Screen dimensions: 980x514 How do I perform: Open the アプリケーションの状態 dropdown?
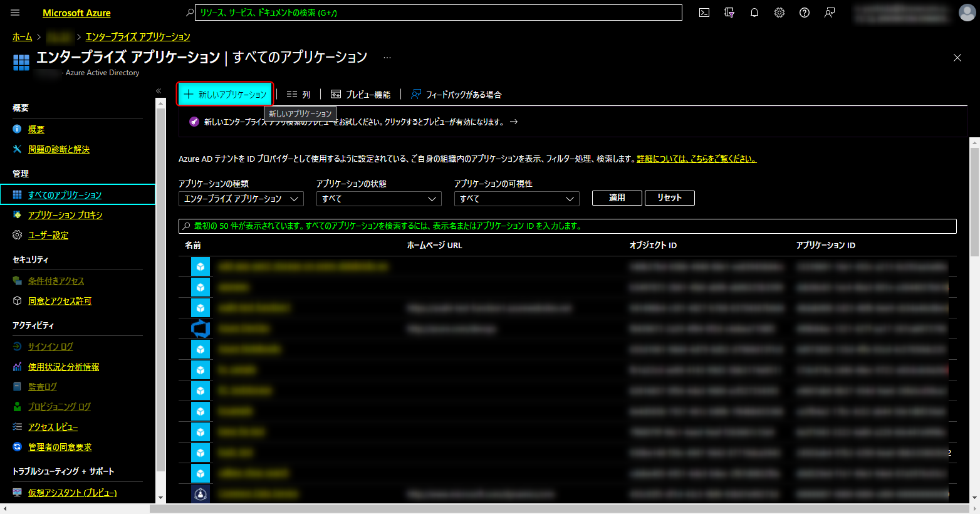(379, 199)
